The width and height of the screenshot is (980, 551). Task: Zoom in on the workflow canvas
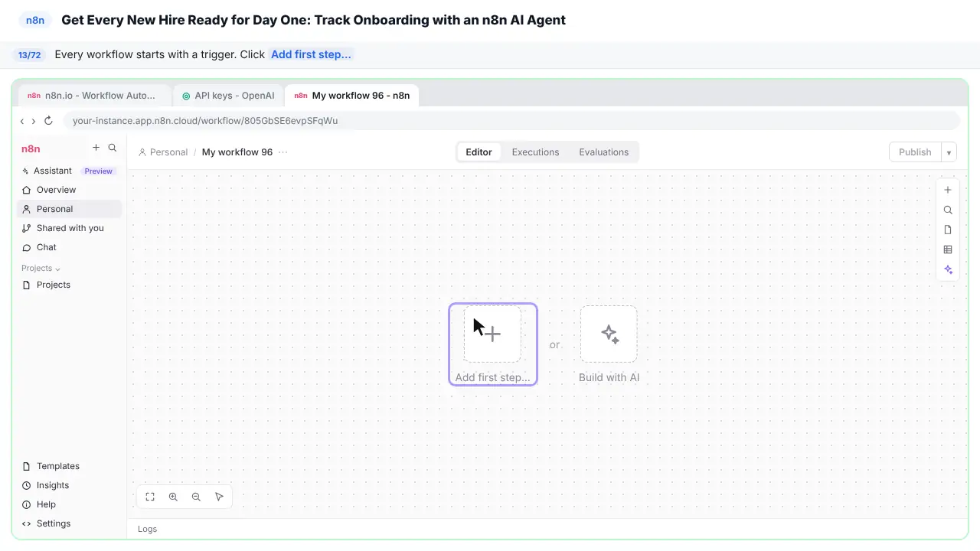[x=173, y=497]
